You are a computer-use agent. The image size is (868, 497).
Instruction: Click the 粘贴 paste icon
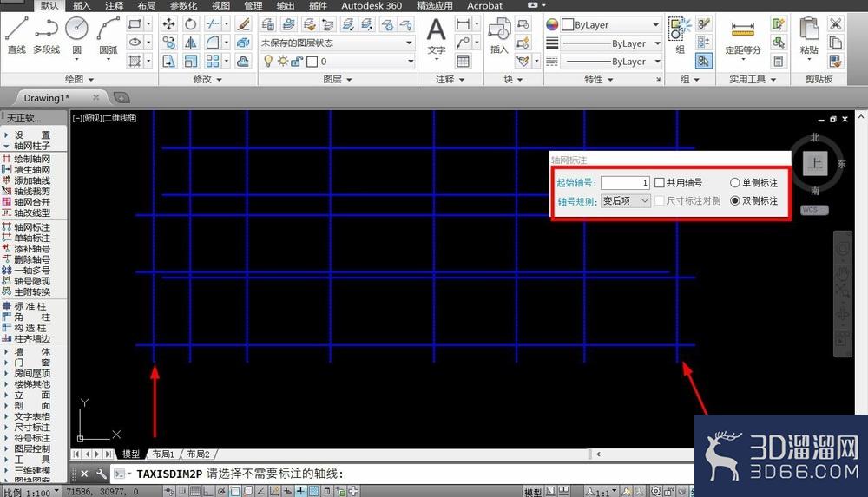click(809, 36)
